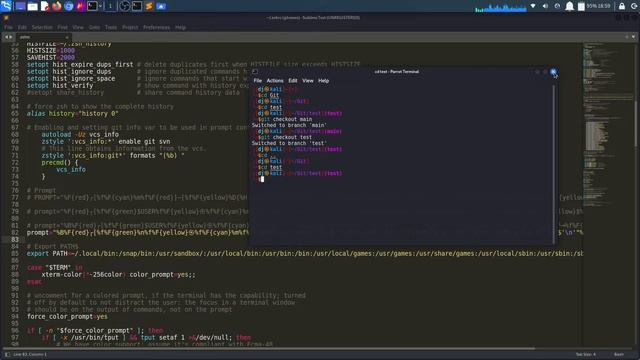The image size is (640, 360).
Task: Launch Firefox from the top panel
Action: point(57,6)
